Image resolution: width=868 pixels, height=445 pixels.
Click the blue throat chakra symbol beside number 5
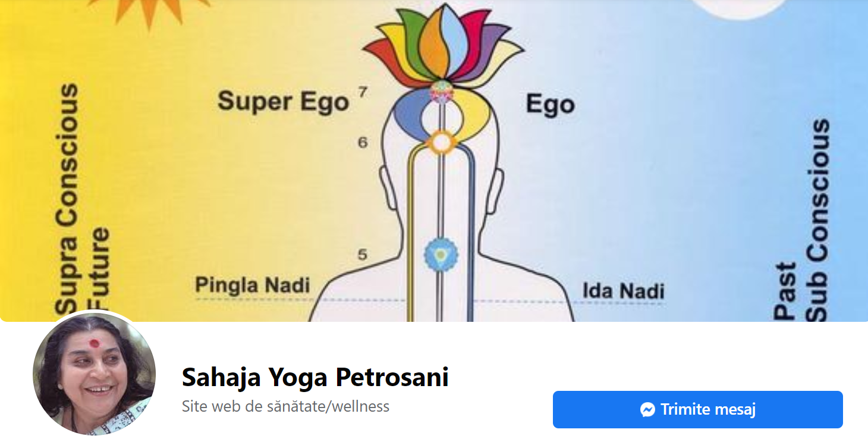[x=440, y=255]
